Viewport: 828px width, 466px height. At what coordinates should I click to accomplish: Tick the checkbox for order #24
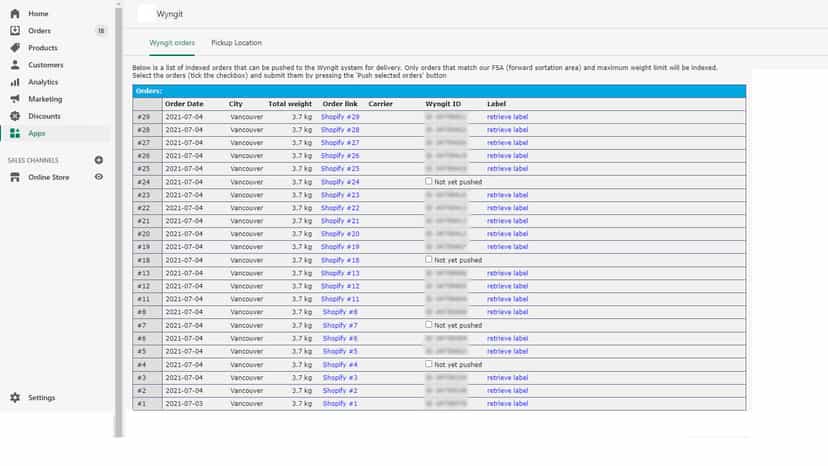pyautogui.click(x=428, y=181)
